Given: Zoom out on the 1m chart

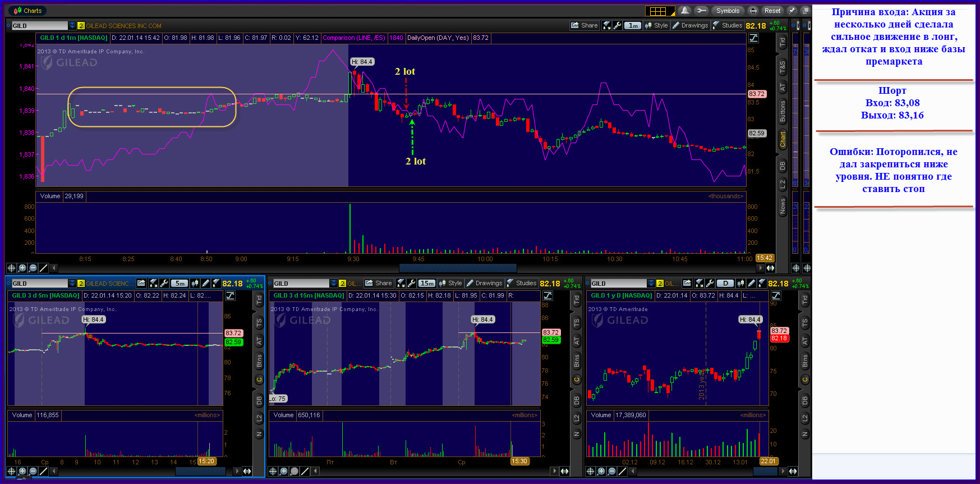Looking at the screenshot, I should tap(33, 268).
